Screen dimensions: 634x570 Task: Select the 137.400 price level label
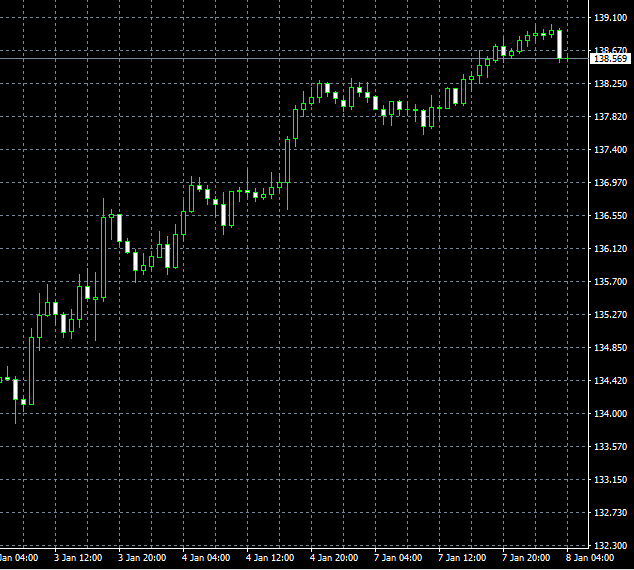[x=610, y=150]
